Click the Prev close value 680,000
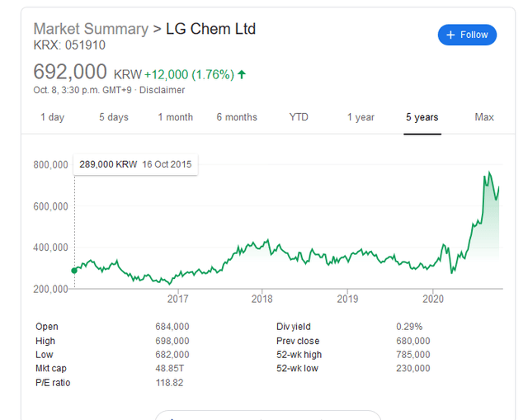 coord(412,341)
